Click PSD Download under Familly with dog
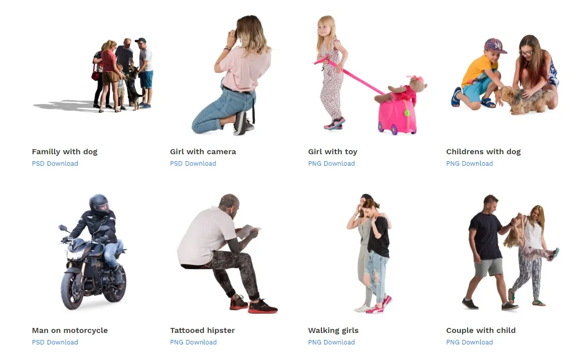This screenshot has width=588, height=364. tap(55, 164)
